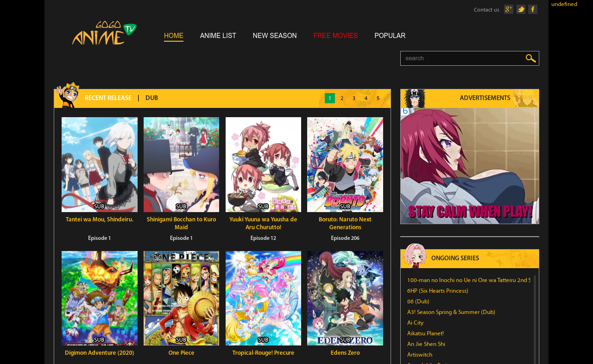Open the NEW SEASON menu

275,36
